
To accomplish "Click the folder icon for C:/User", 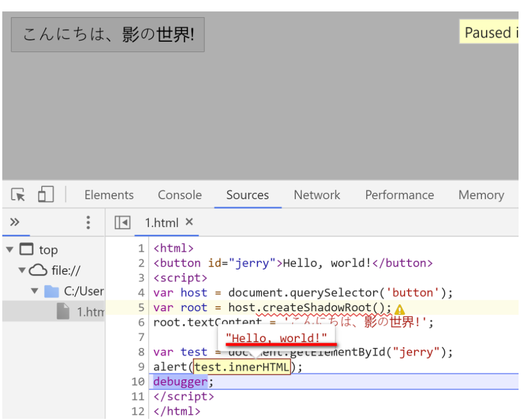I will [52, 291].
